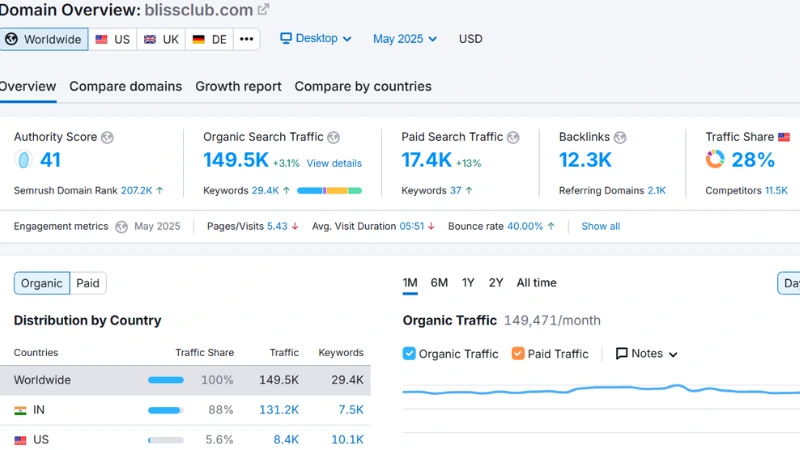Select 1Y chart time range
800x450 pixels.
[x=468, y=283]
